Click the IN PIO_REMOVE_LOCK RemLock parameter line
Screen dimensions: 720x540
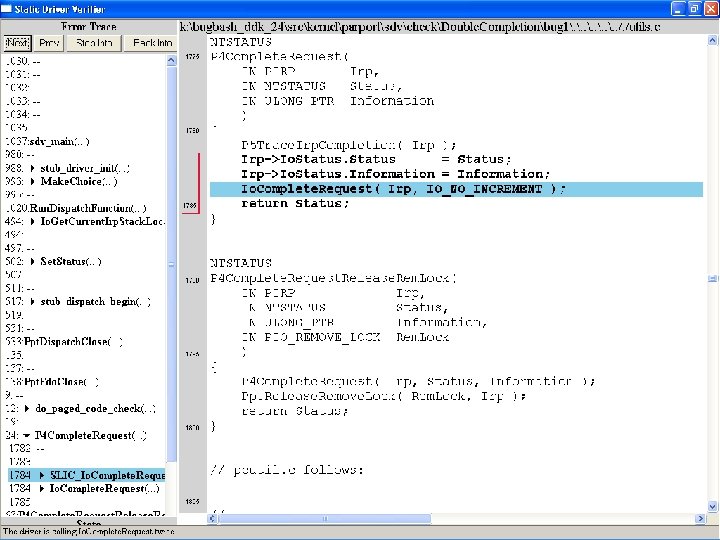pyautogui.click(x=345, y=338)
